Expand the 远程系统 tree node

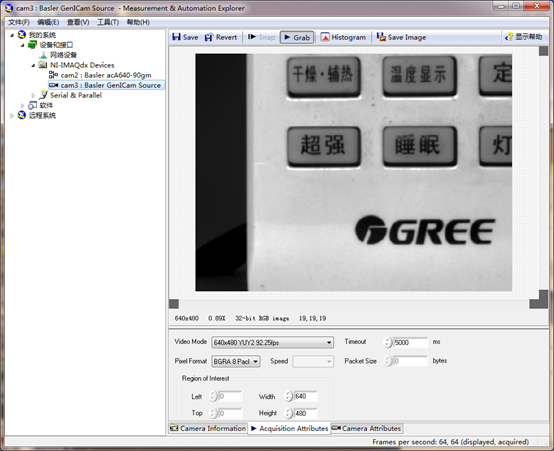tap(12, 116)
